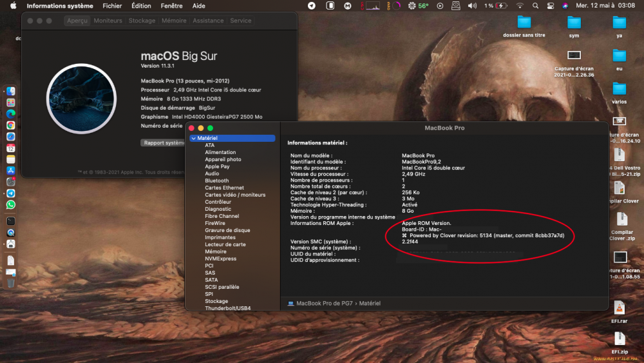The height and width of the screenshot is (363, 644).
Task: Open the 'ya' desktop folder
Action: (619, 26)
